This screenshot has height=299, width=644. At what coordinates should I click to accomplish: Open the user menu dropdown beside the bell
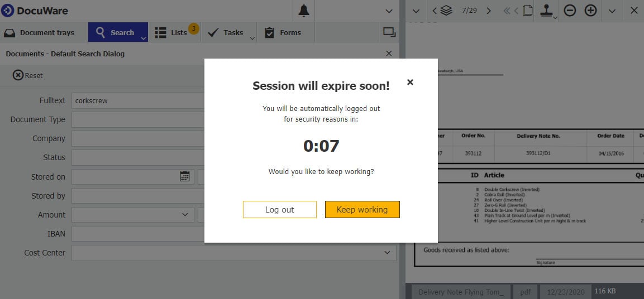389,11
